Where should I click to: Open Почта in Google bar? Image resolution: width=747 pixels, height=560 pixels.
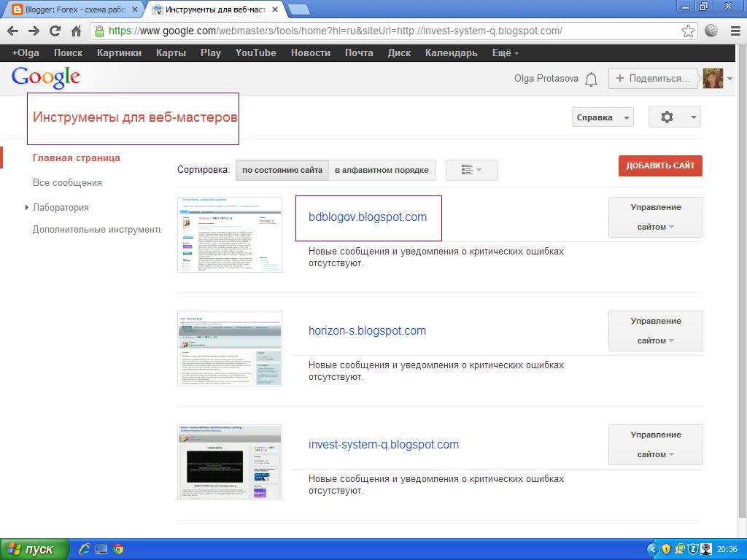click(x=359, y=52)
